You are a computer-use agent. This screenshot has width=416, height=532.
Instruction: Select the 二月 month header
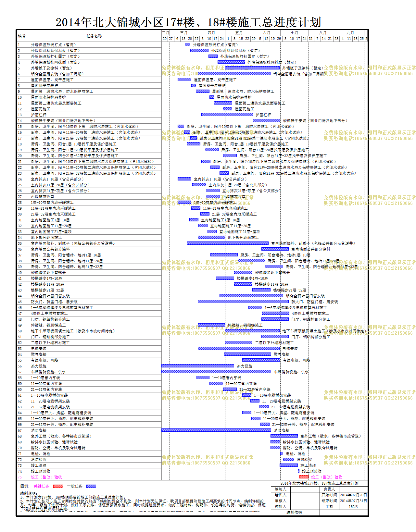[166, 33]
